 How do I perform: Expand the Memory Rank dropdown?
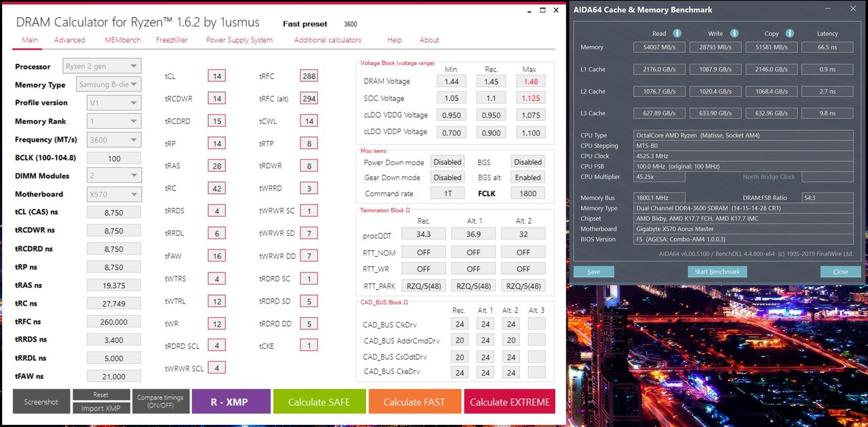[114, 121]
